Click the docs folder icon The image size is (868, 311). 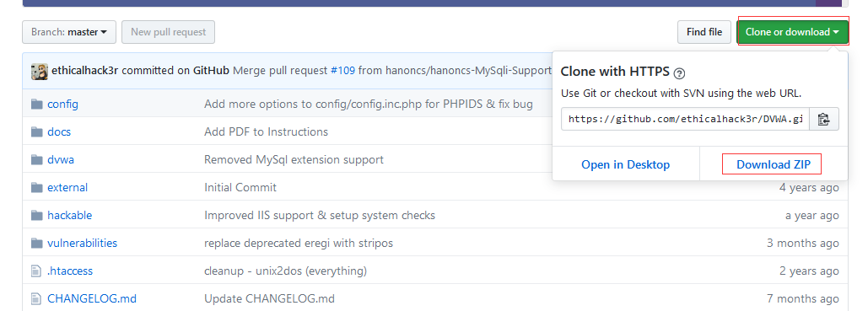37,131
